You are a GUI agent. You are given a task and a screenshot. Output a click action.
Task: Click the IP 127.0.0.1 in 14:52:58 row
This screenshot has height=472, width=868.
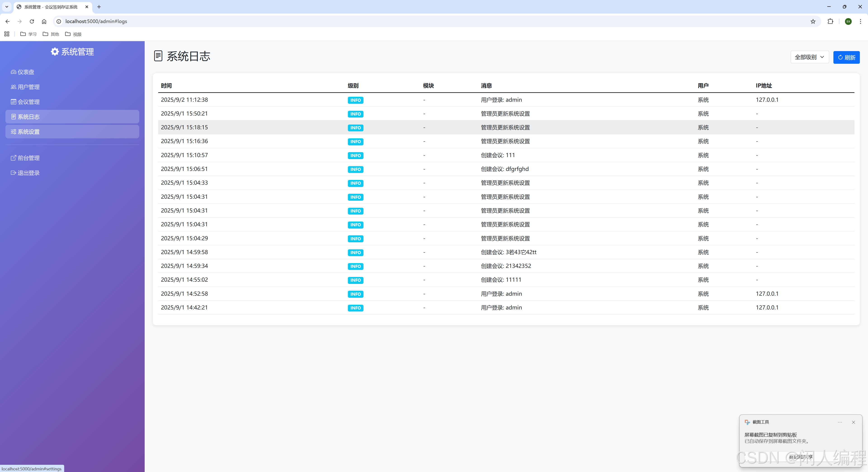(767, 294)
